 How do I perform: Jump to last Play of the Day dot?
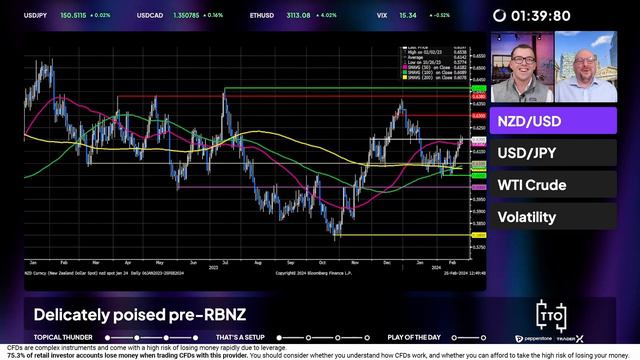pyautogui.click(x=483, y=338)
